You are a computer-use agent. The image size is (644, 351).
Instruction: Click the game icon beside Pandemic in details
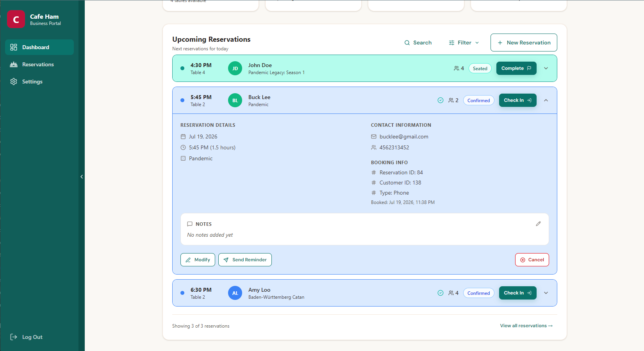pyautogui.click(x=183, y=158)
